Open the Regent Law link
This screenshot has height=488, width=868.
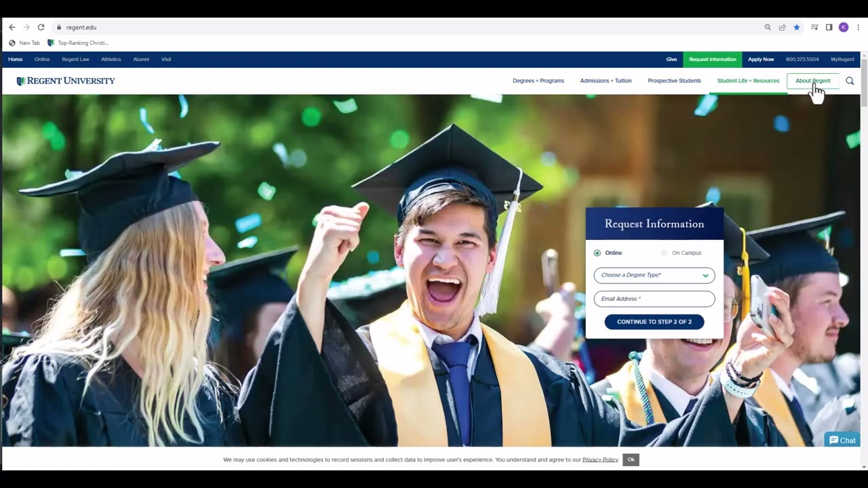point(75,59)
